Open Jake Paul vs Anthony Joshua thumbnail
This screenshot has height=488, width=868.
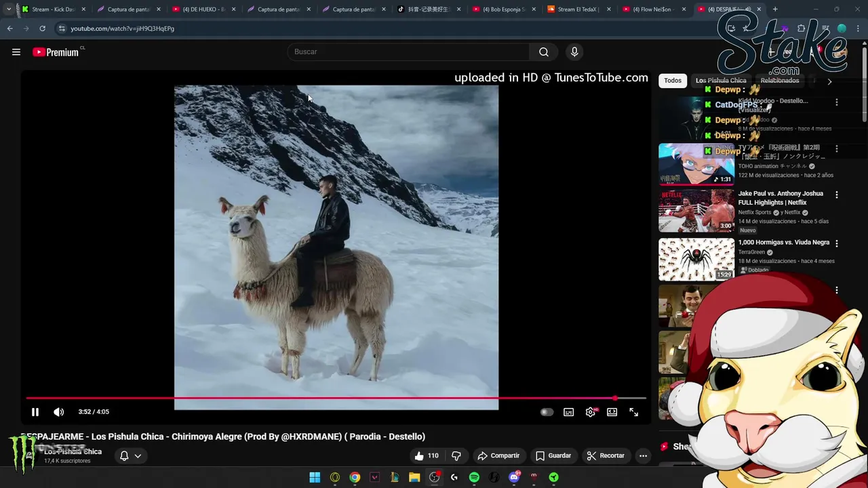click(x=696, y=211)
